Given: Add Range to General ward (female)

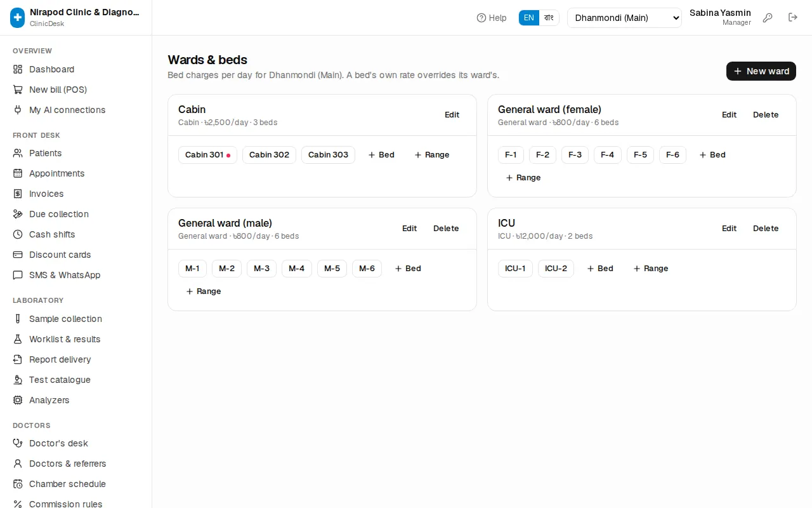Looking at the screenshot, I should click(x=523, y=178).
